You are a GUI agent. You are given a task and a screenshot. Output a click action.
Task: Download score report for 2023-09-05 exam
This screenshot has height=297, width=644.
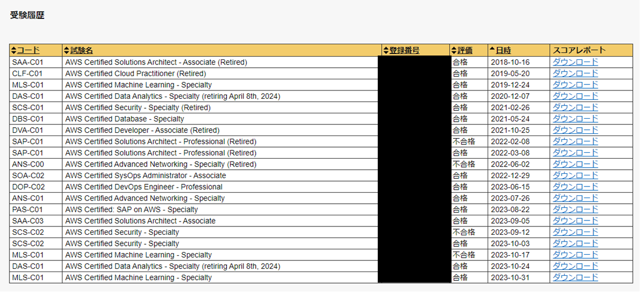575,220
